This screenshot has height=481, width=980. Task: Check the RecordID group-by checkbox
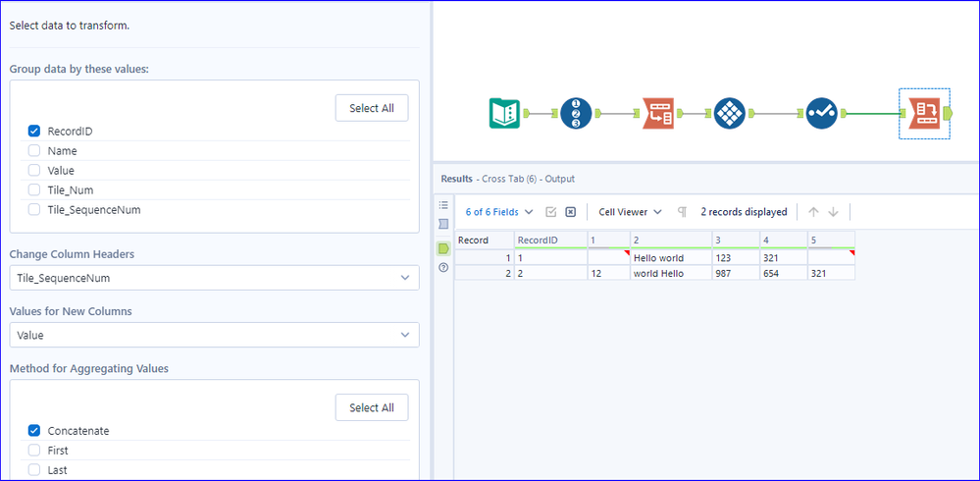pyautogui.click(x=34, y=132)
